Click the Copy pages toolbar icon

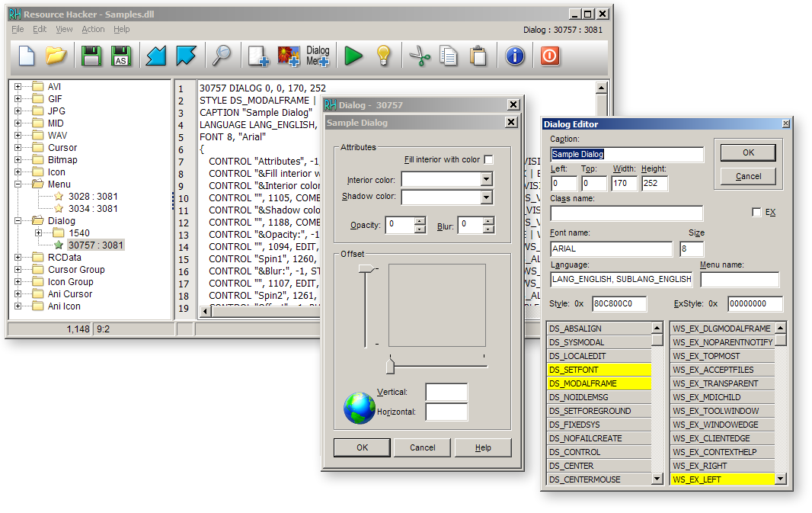coord(449,56)
